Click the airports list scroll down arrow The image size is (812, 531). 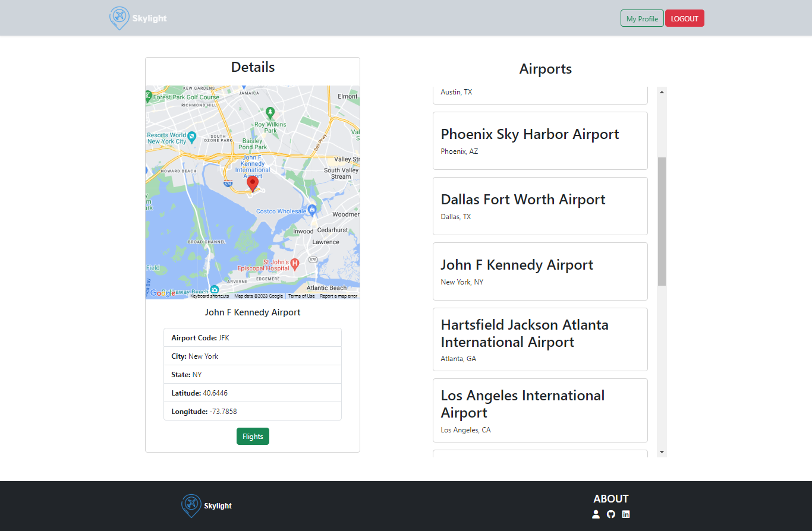coord(662,452)
